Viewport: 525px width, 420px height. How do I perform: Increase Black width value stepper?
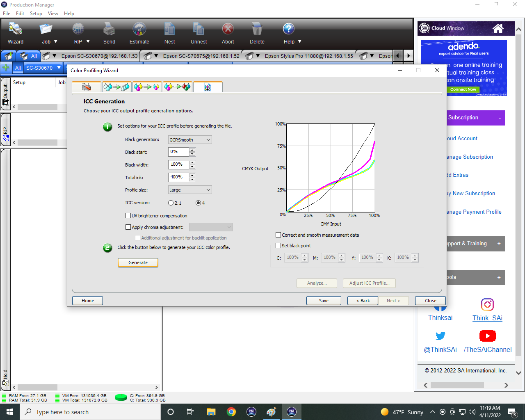192,163
